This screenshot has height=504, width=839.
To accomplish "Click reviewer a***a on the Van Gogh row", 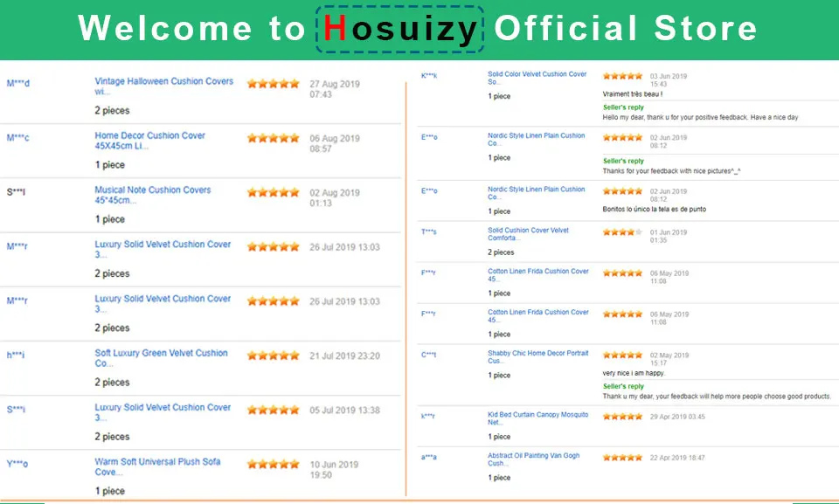I will 428,457.
